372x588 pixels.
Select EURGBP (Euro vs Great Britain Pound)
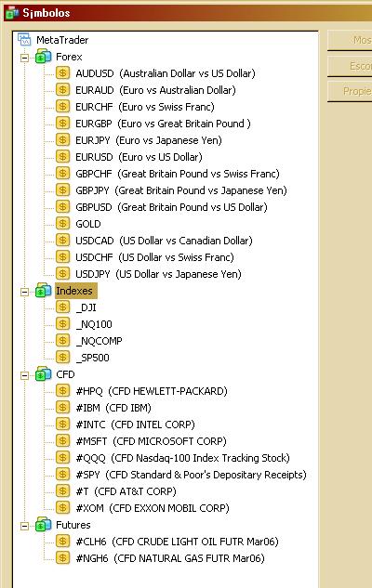point(163,124)
